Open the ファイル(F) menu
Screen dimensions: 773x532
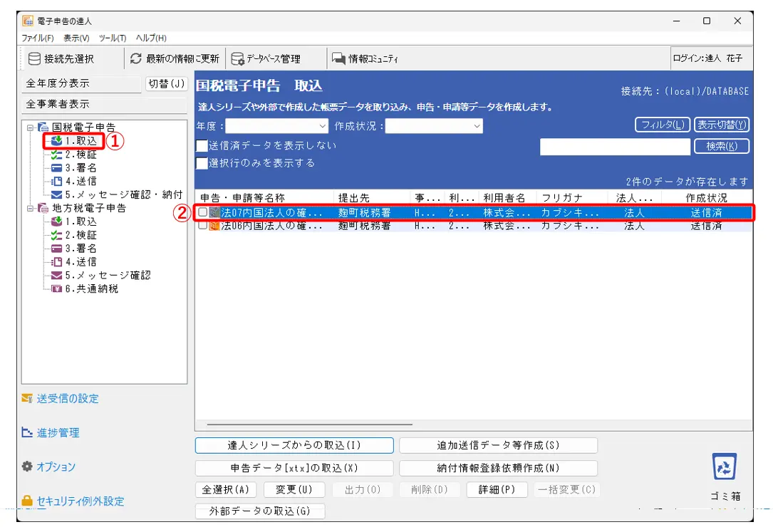coord(38,38)
